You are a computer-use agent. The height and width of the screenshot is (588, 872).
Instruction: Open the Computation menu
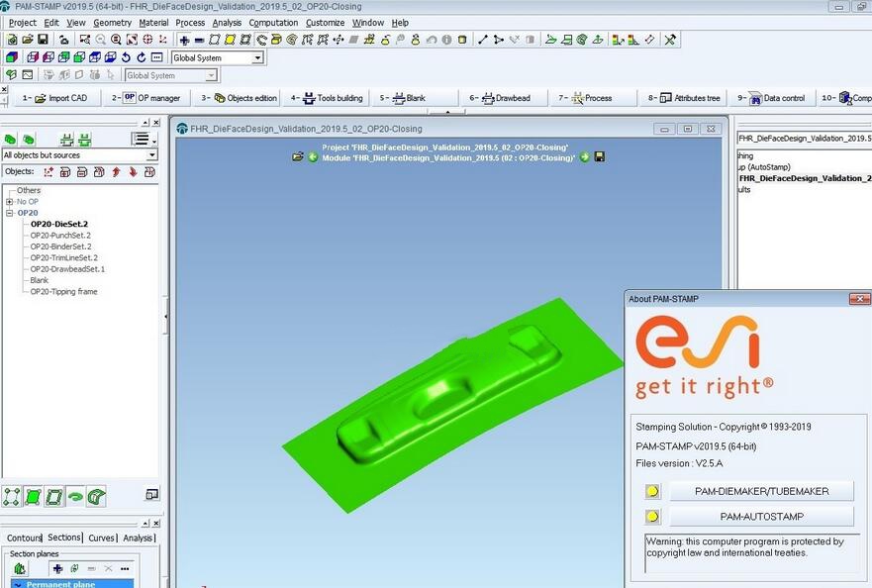coord(273,23)
